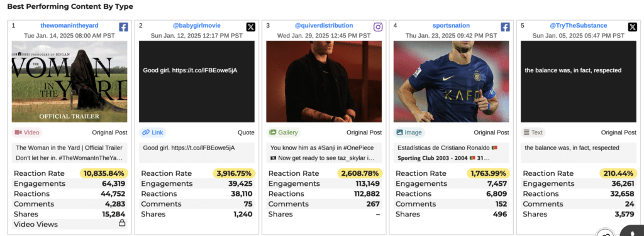Viewport: 644px width, 236px height.
Task: Open the @babygirlmovie profile link
Action: [197, 25]
